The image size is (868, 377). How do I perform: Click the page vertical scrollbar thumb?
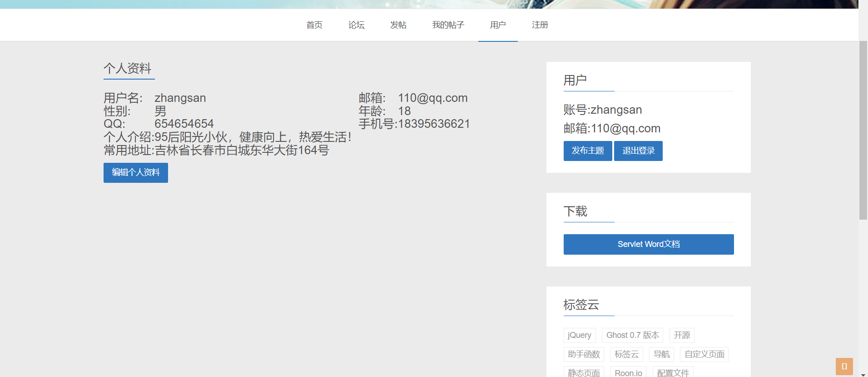863,131
